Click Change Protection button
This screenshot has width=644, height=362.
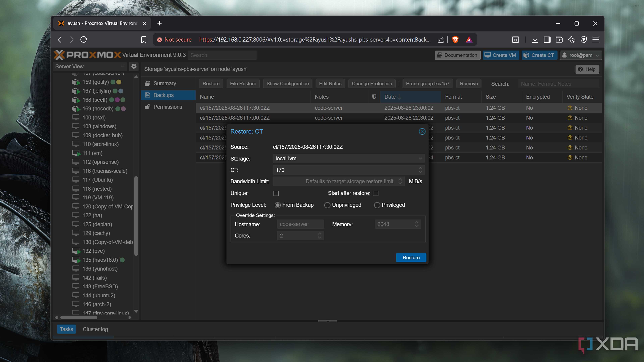point(372,84)
